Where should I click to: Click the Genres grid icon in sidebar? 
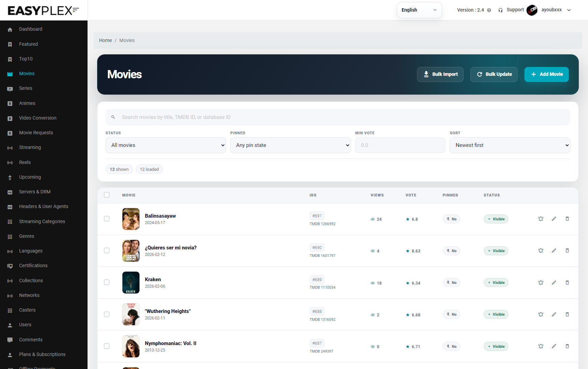tap(10, 236)
